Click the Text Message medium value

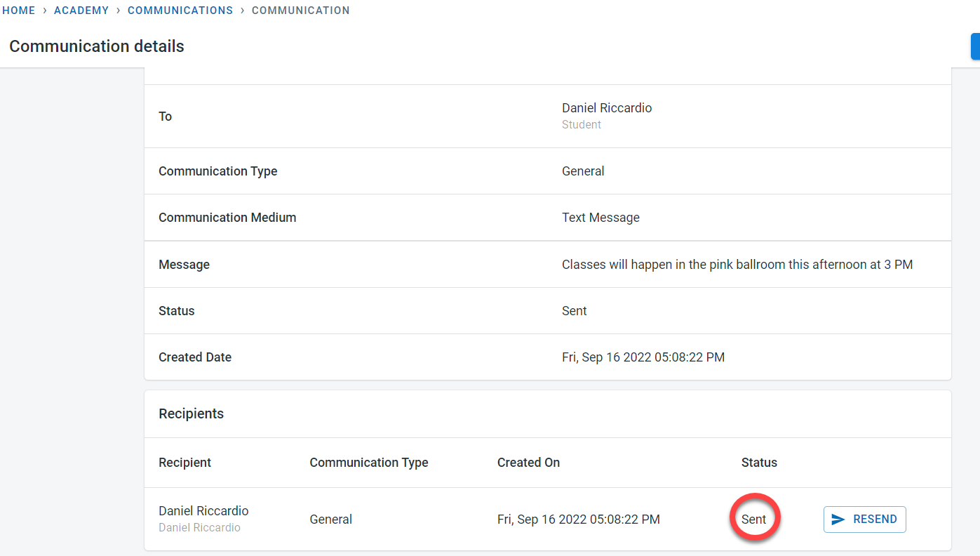(600, 218)
